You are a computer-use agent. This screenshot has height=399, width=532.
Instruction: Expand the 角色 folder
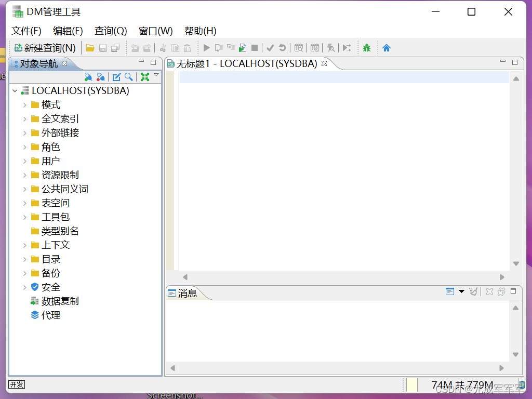(24, 147)
